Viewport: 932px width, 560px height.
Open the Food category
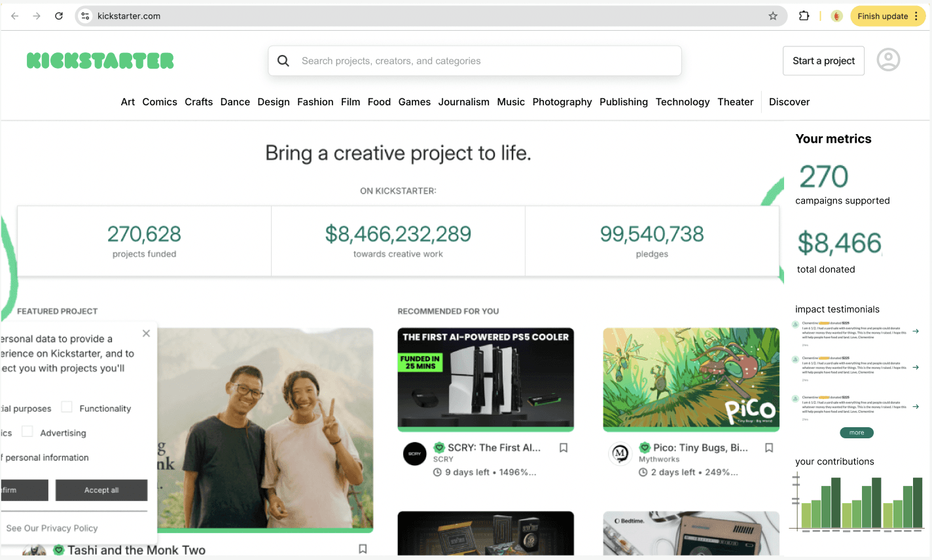tap(379, 102)
